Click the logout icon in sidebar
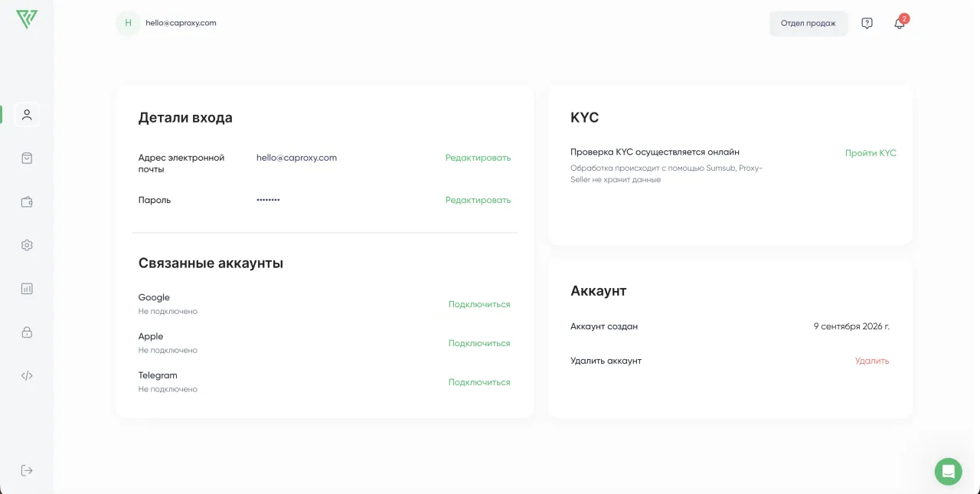The image size is (980, 494). (27, 470)
